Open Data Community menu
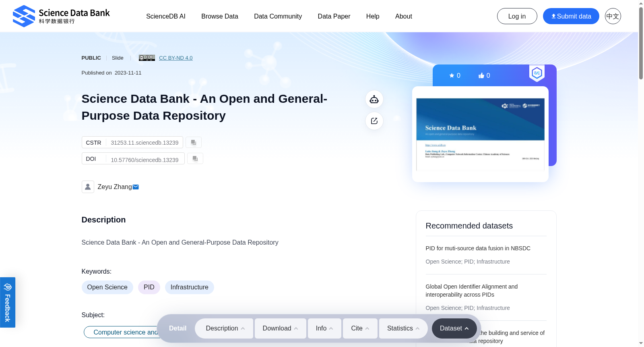 [x=278, y=17]
